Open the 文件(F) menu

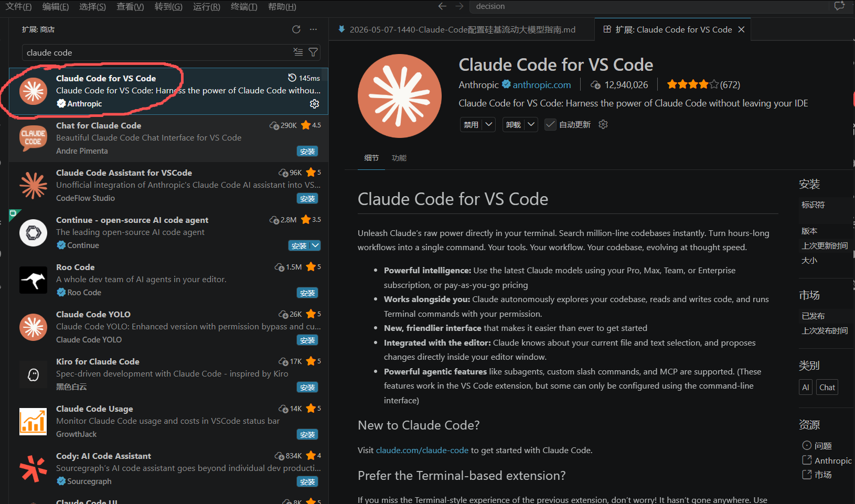pos(18,6)
